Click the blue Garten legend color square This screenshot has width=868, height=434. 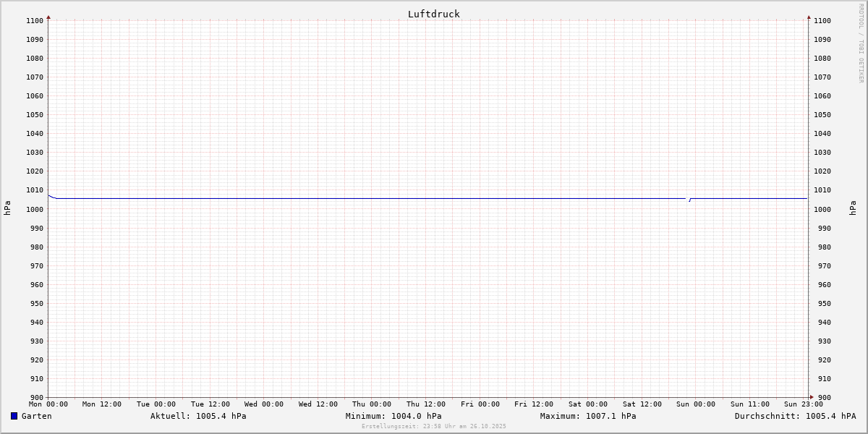tap(14, 416)
